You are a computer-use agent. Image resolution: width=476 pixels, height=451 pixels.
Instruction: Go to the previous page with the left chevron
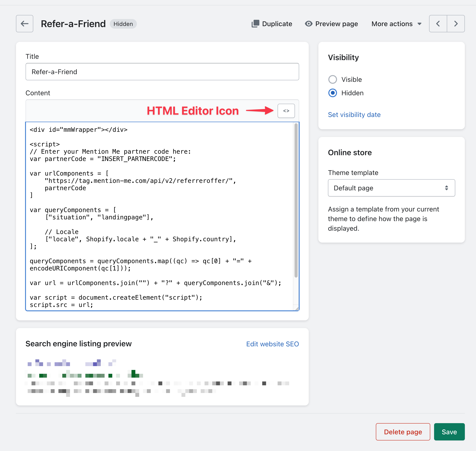point(438,24)
